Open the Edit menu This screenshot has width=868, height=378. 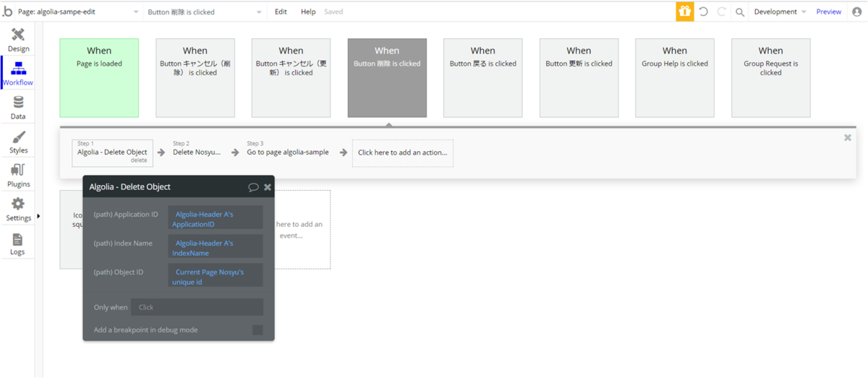281,12
